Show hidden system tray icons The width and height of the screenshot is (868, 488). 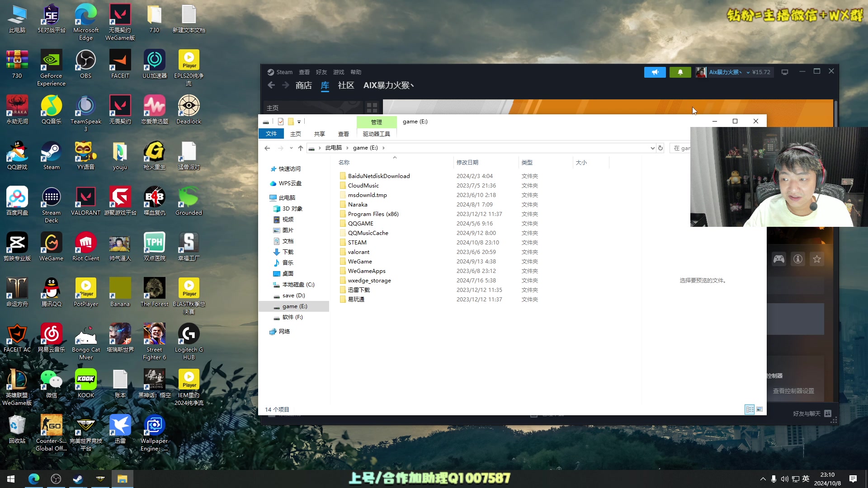(763, 479)
